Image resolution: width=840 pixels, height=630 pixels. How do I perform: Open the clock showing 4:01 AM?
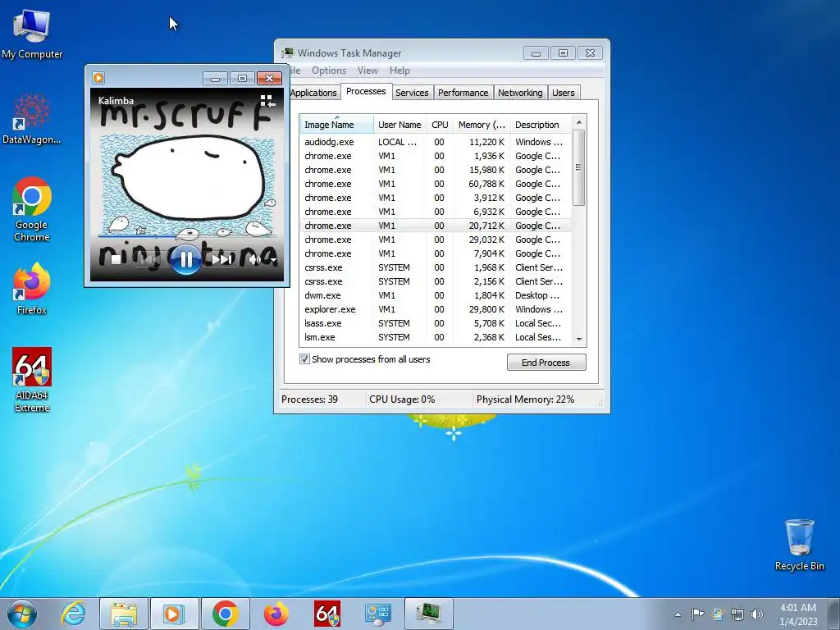[x=798, y=614]
